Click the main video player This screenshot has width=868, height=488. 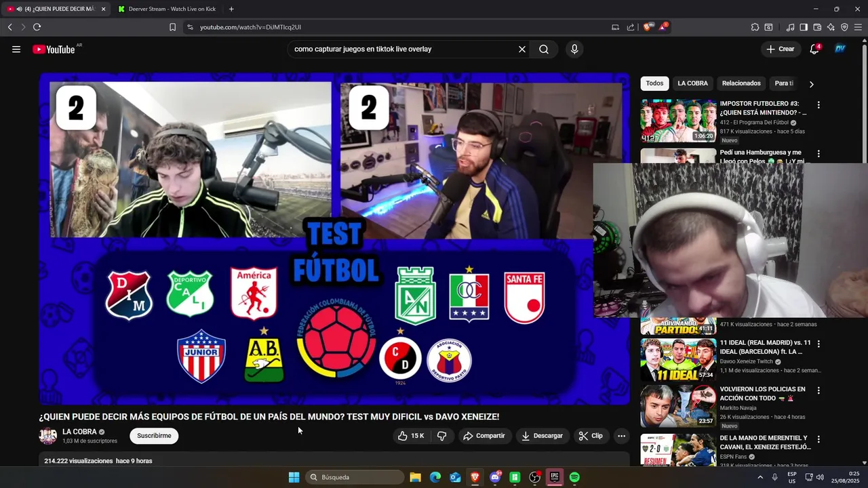(x=334, y=239)
